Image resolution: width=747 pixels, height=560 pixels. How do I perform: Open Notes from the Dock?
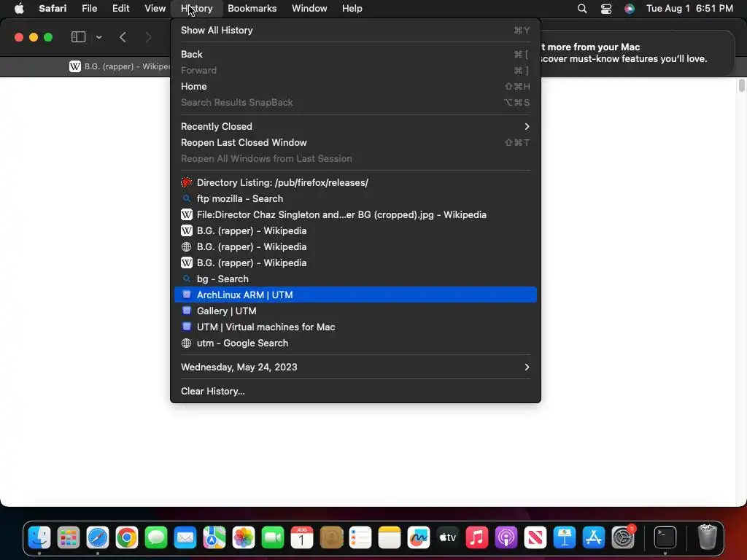point(390,537)
